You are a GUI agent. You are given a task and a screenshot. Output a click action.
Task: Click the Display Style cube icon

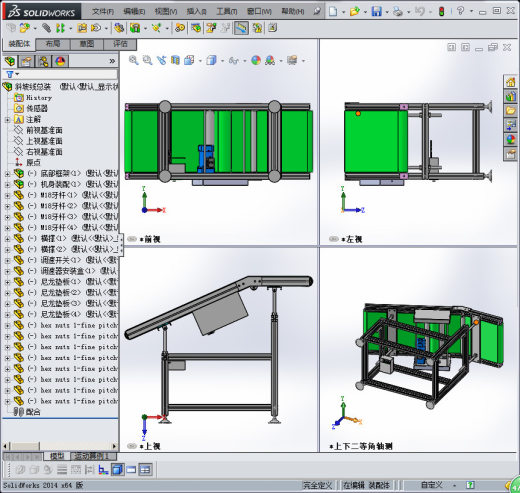[x=211, y=60]
